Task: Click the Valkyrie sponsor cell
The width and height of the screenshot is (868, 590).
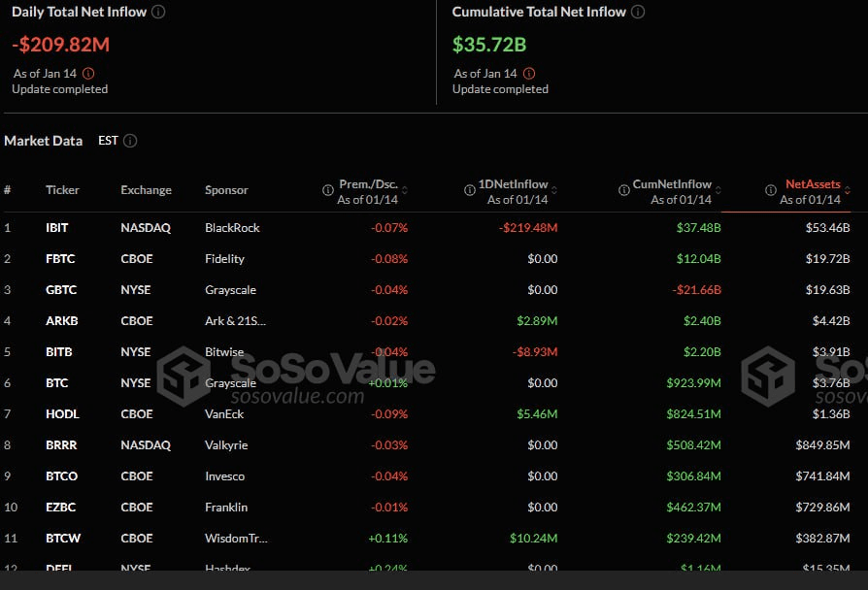Action: [x=226, y=444]
